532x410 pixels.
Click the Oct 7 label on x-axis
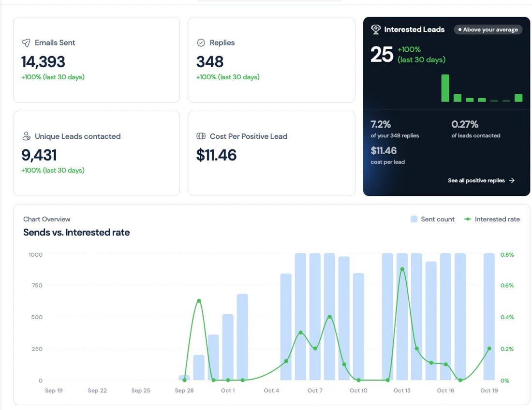click(315, 390)
